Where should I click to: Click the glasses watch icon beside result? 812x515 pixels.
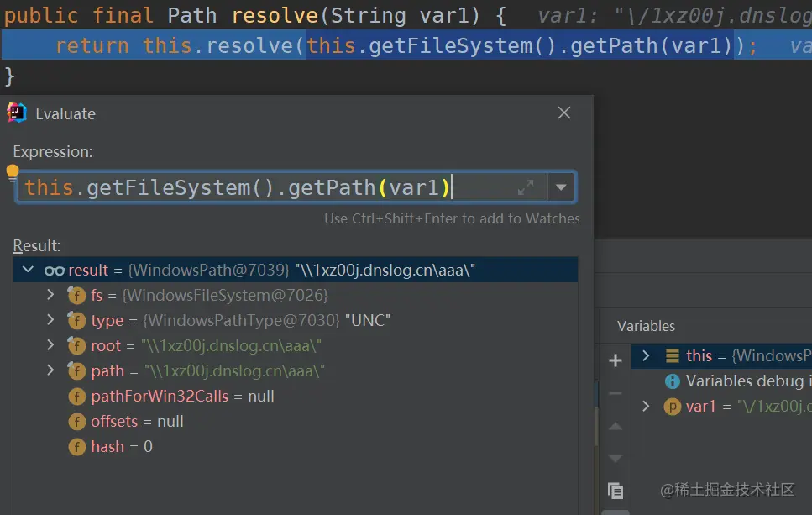(x=55, y=271)
